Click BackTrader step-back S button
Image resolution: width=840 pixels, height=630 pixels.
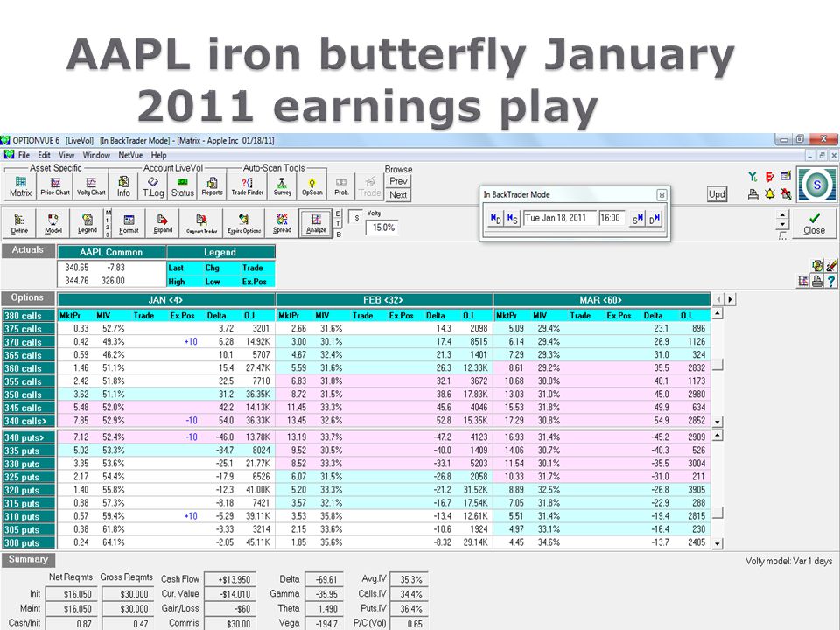pyautogui.click(x=512, y=218)
